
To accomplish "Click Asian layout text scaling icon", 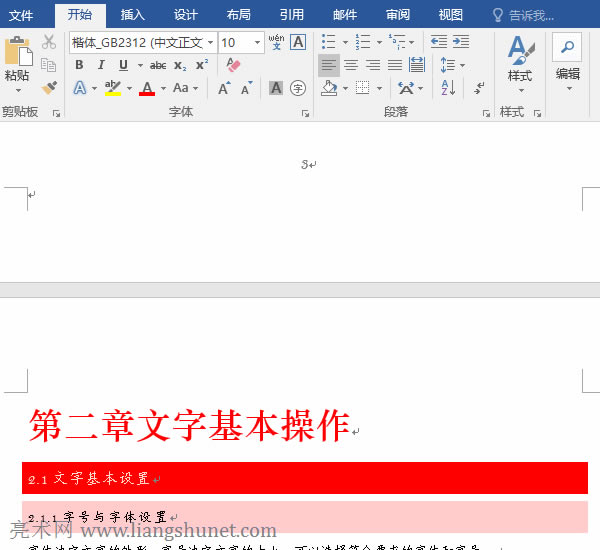I will tap(406, 88).
